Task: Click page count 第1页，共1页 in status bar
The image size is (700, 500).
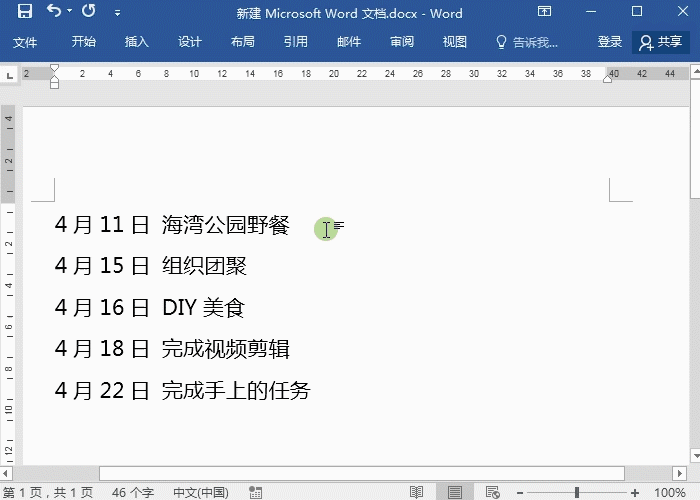Action: click(x=47, y=492)
